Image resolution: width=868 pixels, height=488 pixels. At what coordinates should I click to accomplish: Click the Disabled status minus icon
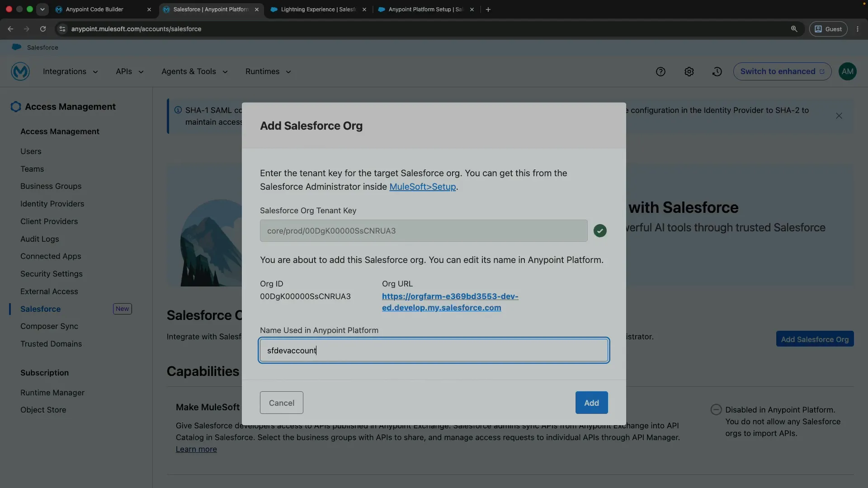[x=716, y=409]
